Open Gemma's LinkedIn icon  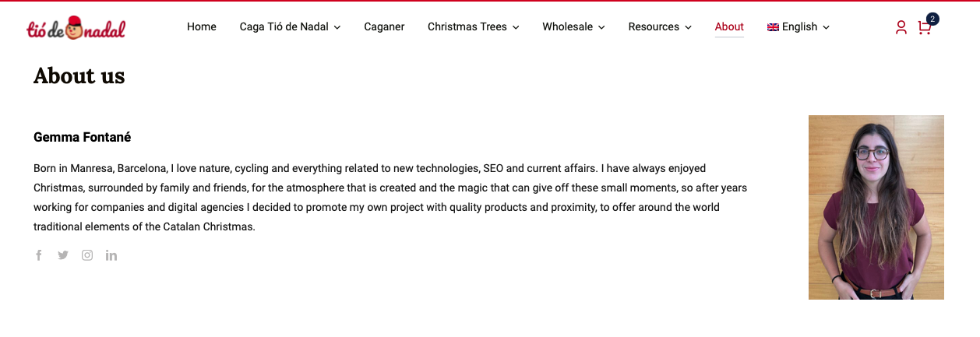click(x=111, y=255)
